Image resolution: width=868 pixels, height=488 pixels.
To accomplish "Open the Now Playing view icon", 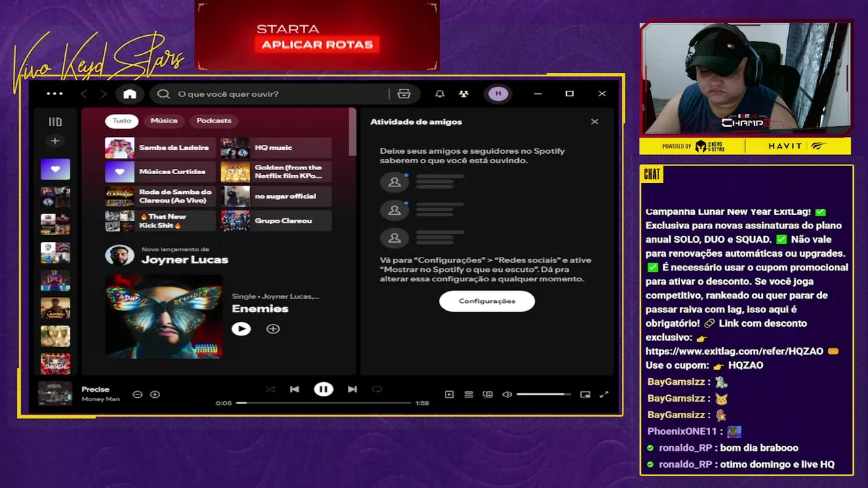I will click(x=449, y=394).
